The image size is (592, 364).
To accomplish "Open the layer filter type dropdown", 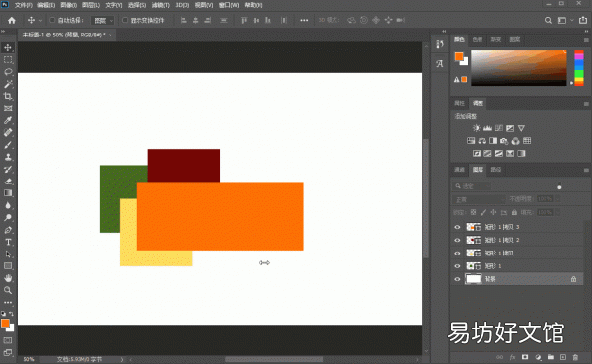I will 472,186.
